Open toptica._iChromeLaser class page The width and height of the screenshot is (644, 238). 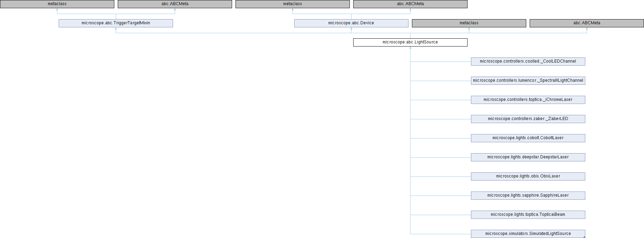coord(528,100)
